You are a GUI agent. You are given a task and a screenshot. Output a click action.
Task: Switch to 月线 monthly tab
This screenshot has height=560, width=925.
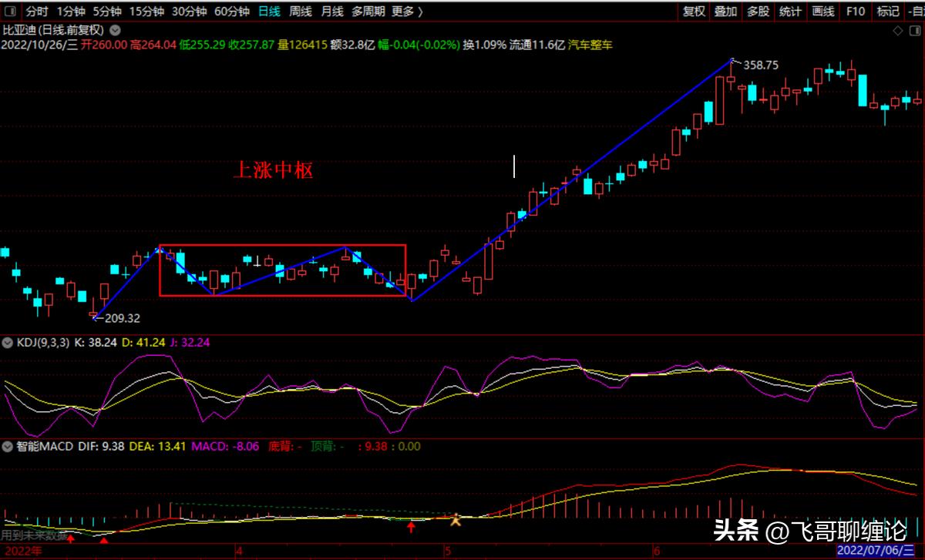pos(332,12)
